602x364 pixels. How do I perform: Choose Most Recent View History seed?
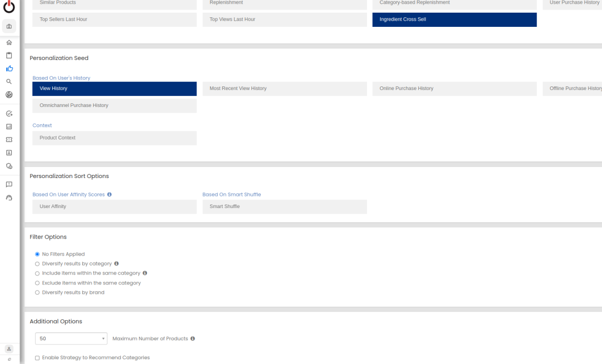click(284, 88)
